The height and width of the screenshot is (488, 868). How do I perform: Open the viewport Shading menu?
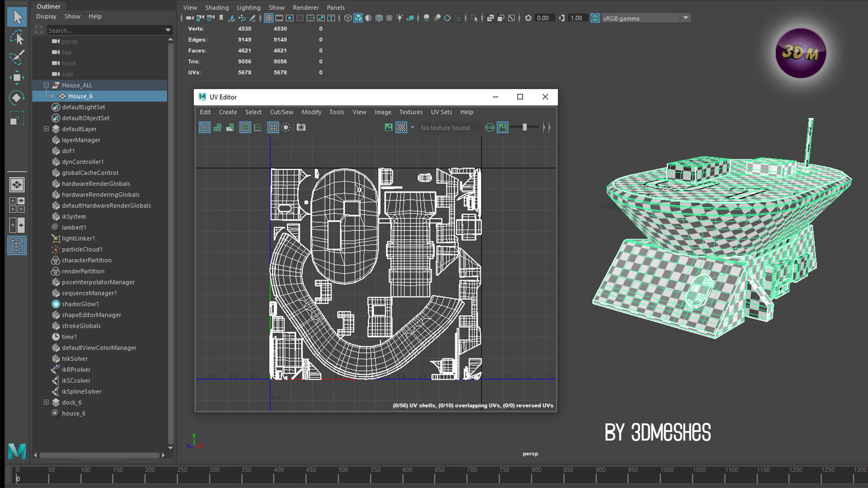point(217,8)
